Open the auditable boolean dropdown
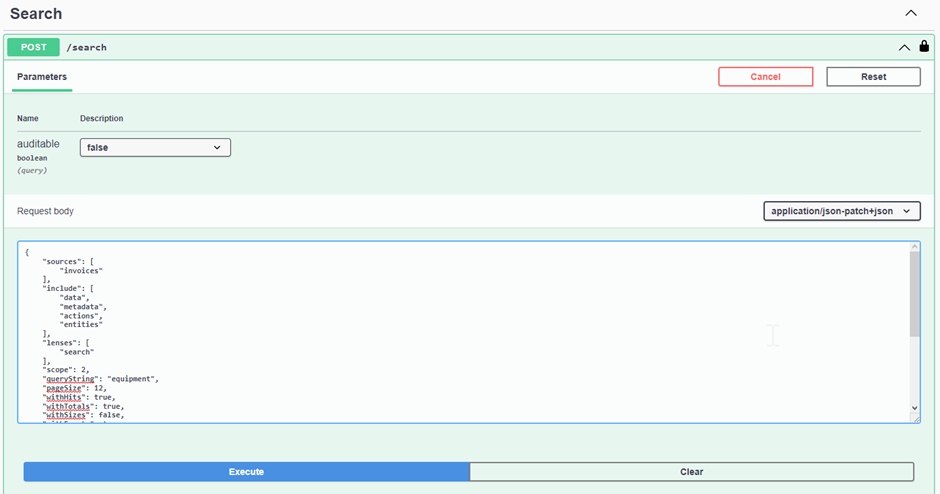 155,147
